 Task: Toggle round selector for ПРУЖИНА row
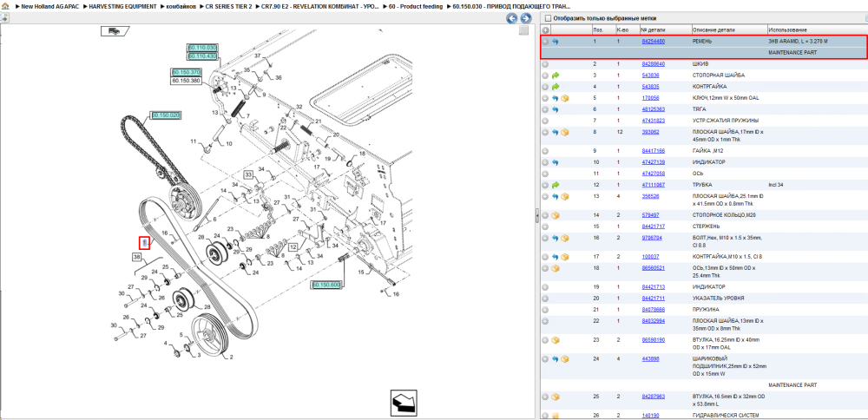[545, 310]
